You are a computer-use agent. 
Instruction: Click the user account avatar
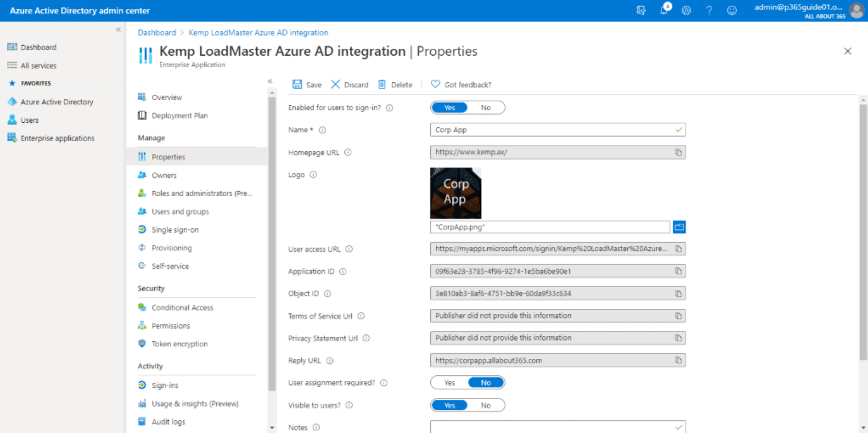(x=856, y=10)
